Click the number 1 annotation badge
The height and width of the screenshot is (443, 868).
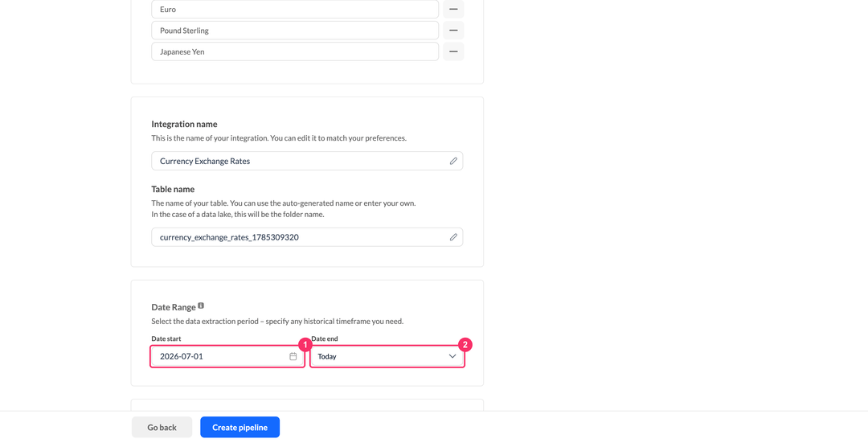(x=305, y=344)
